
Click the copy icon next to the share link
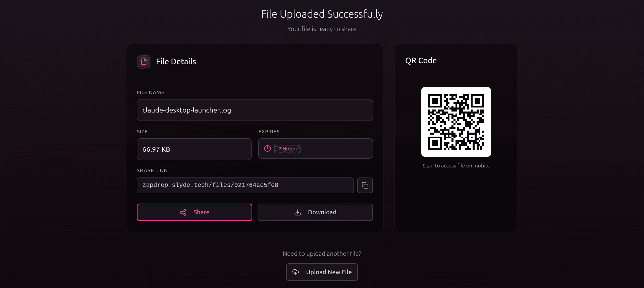[x=365, y=185]
